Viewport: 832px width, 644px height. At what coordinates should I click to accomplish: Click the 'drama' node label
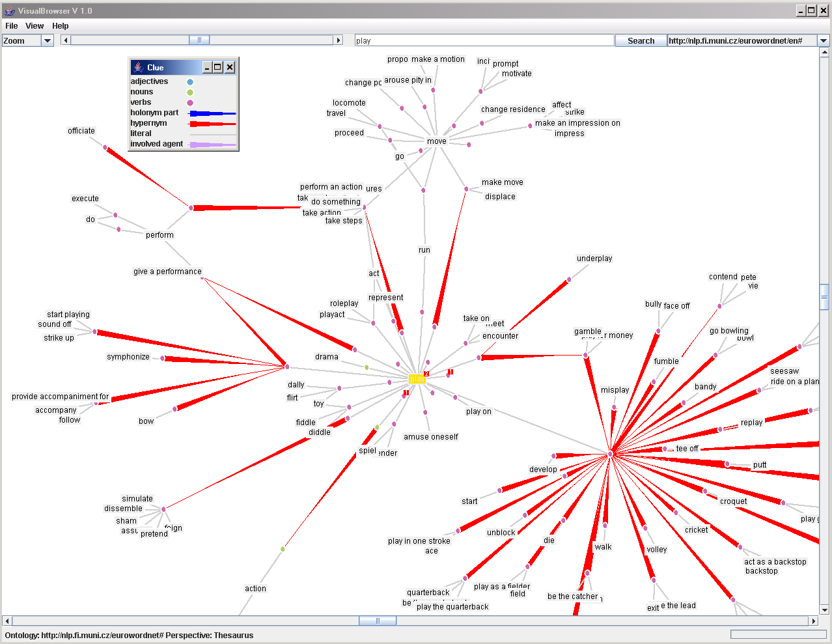pos(327,357)
